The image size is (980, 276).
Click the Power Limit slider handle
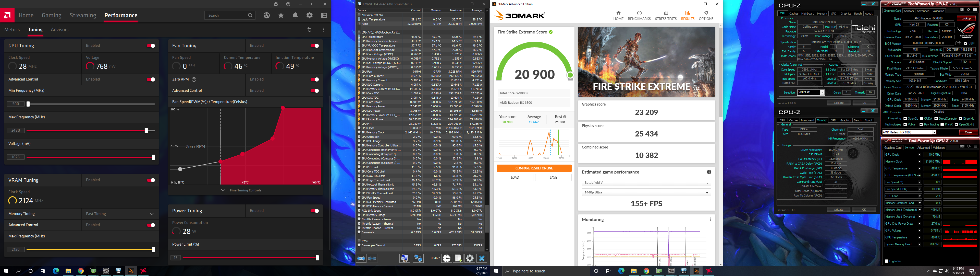click(317, 258)
